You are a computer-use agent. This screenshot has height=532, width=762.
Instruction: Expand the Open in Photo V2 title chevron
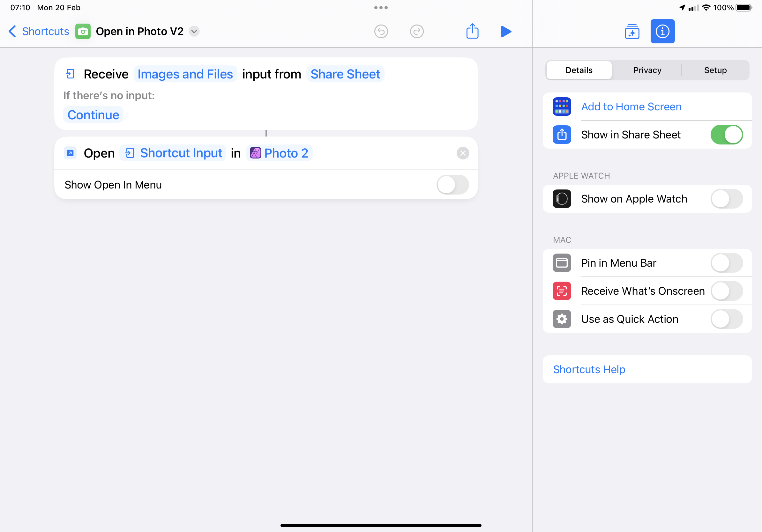[194, 32]
